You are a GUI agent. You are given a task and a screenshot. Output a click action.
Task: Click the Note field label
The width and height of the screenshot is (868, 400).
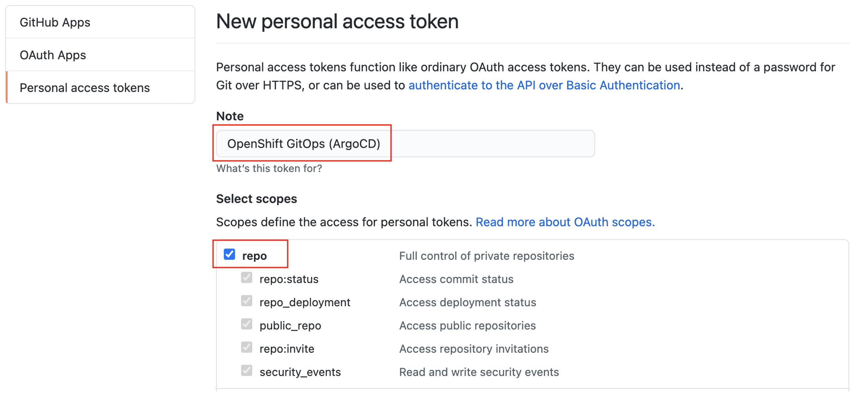(230, 116)
